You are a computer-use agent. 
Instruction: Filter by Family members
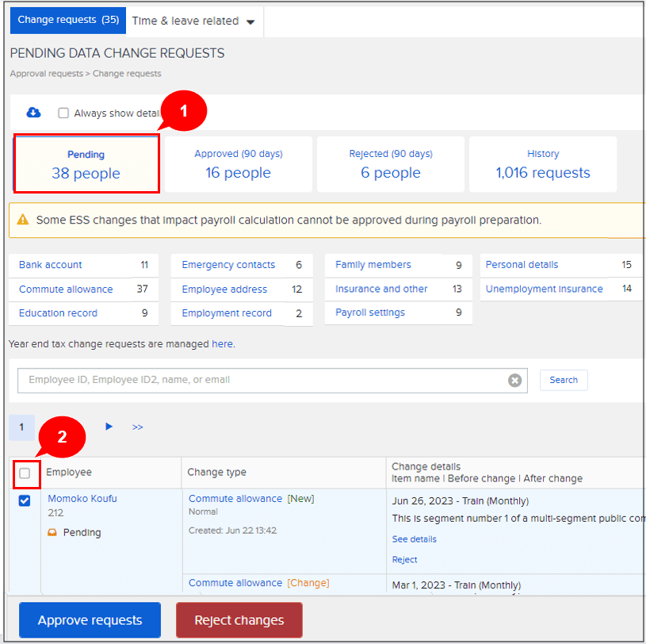coord(373,265)
